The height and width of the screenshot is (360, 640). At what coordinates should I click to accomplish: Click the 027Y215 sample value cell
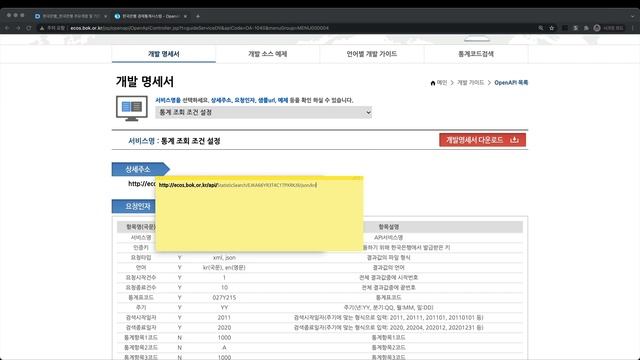pyautogui.click(x=224, y=298)
